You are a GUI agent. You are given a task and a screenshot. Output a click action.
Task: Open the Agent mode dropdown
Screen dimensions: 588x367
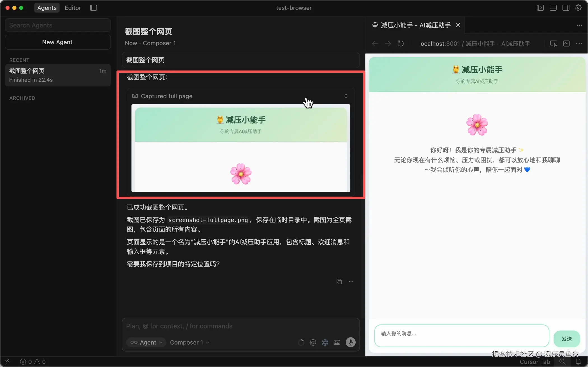pos(146,342)
